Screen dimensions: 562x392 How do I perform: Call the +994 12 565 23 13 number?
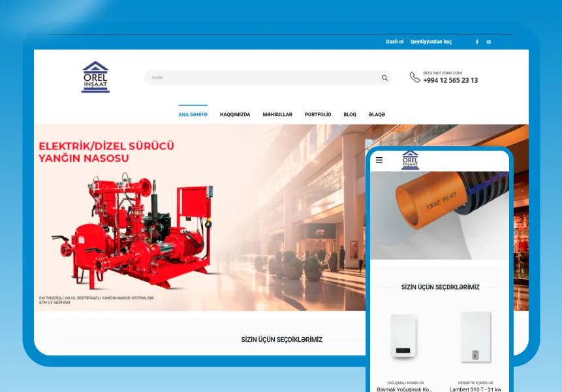(x=450, y=80)
